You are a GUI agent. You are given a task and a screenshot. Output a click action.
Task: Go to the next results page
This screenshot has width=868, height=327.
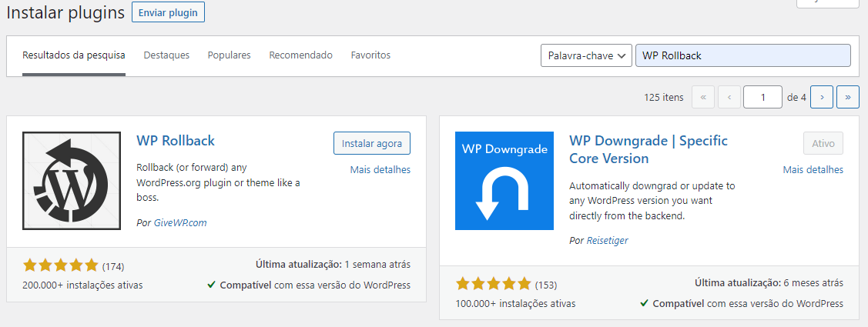click(822, 97)
